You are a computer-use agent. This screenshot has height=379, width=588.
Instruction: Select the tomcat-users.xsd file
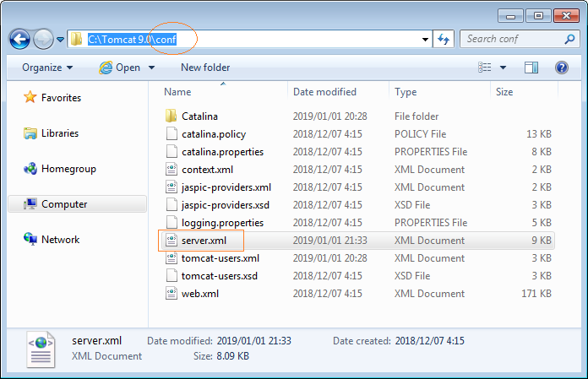click(x=220, y=276)
